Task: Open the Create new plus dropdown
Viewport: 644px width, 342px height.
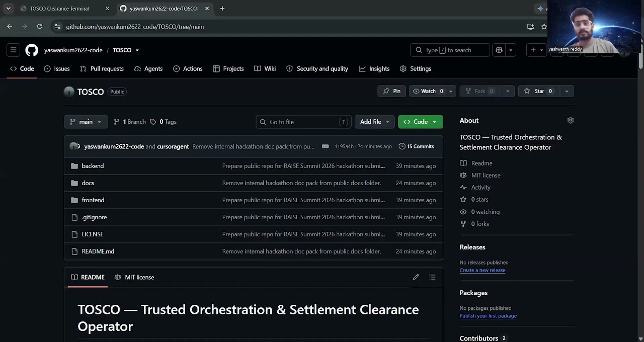Action: pos(536,50)
